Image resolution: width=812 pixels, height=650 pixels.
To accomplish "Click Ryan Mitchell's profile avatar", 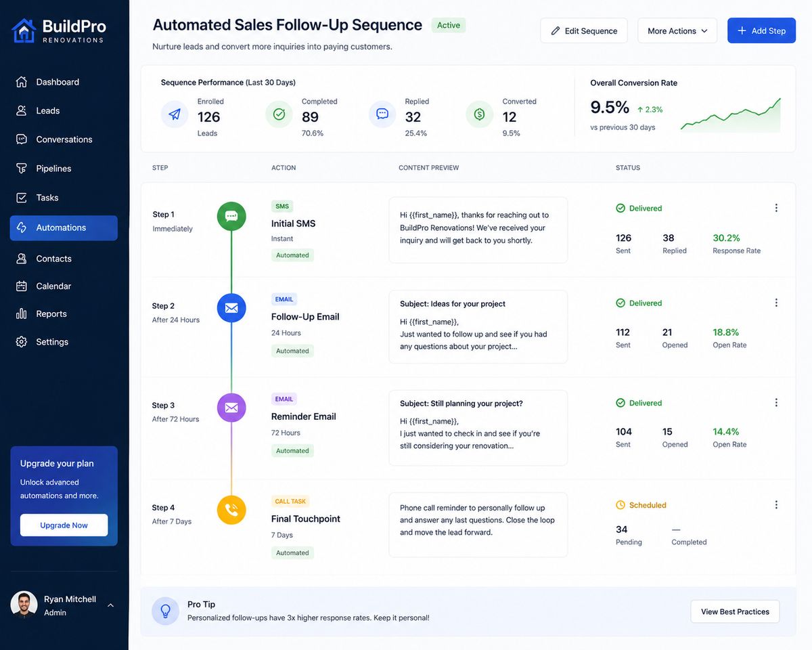I will click(x=24, y=605).
